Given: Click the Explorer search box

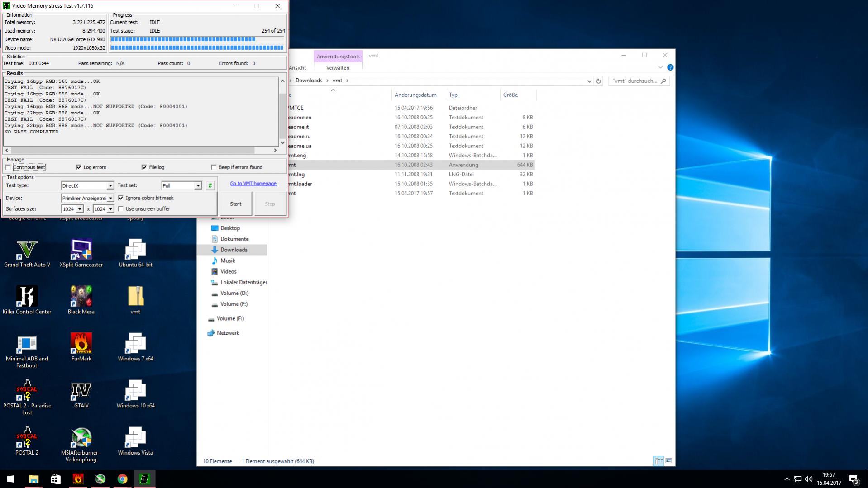Looking at the screenshot, I should [x=639, y=81].
